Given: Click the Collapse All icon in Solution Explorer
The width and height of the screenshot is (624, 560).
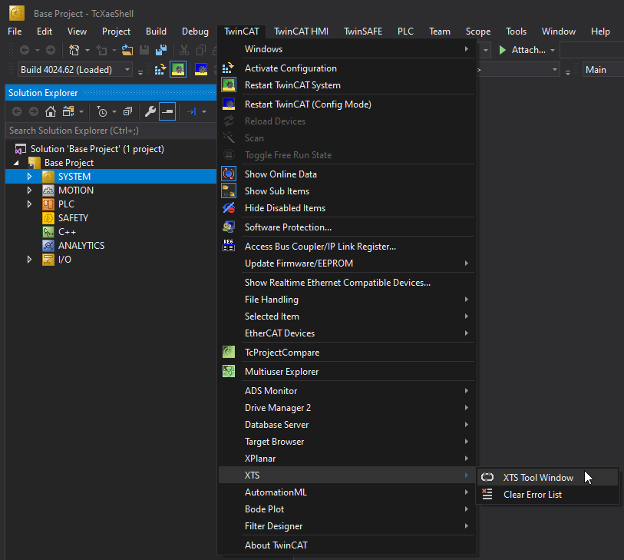Looking at the screenshot, I should coord(127,111).
